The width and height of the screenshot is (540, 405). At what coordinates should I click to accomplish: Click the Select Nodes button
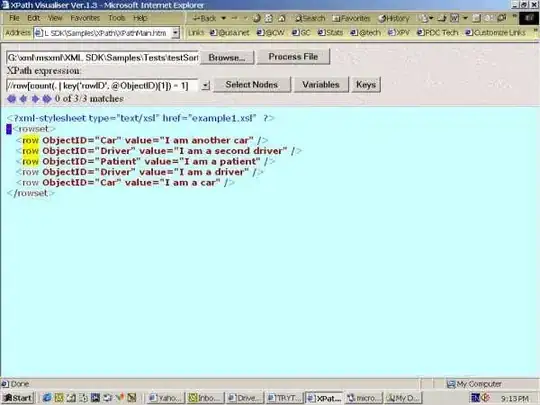pos(252,85)
